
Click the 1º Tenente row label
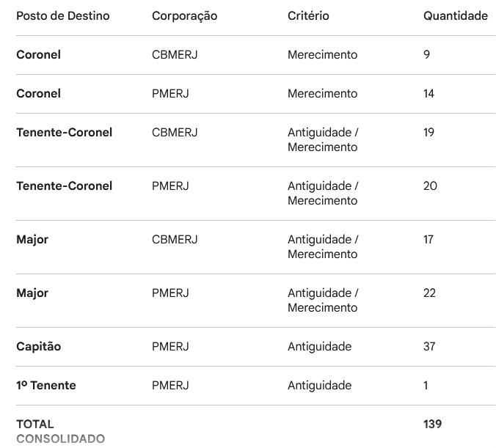pos(45,385)
